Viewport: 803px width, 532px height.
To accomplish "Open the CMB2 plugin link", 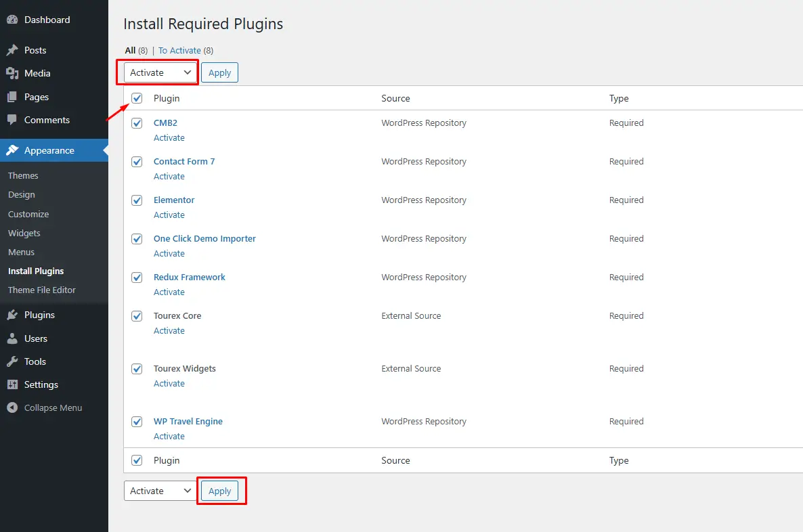I will tap(165, 123).
